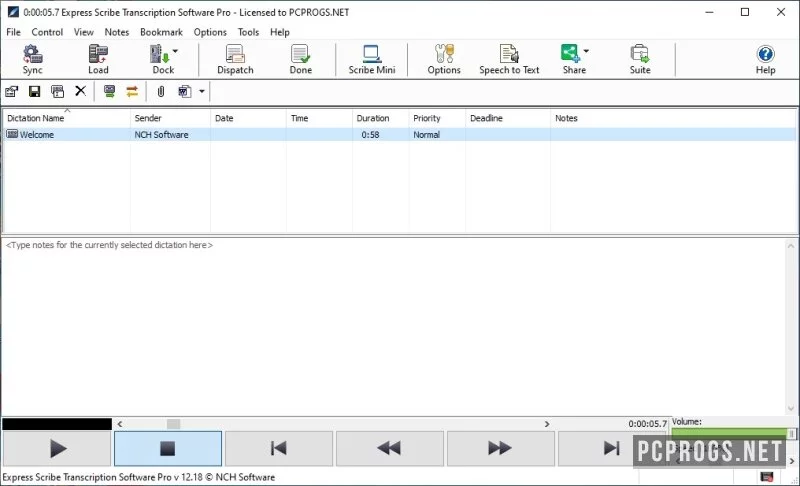
Task: Open the Help menu
Action: coord(280,32)
